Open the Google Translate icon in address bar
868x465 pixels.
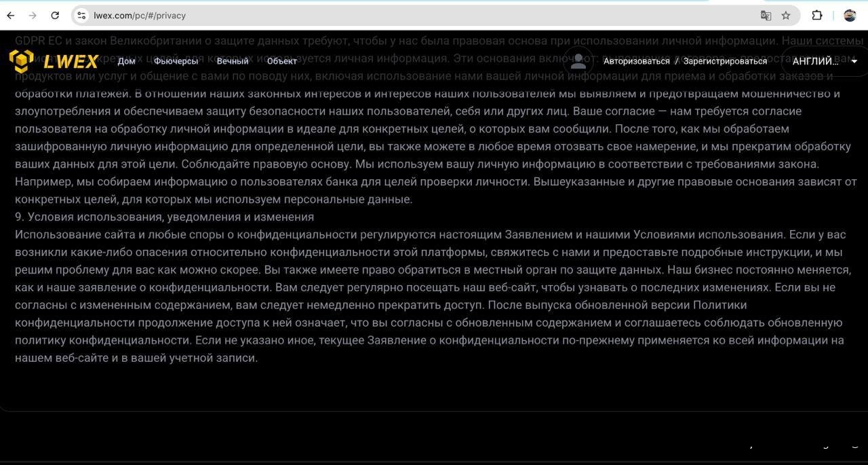pyautogui.click(x=766, y=15)
